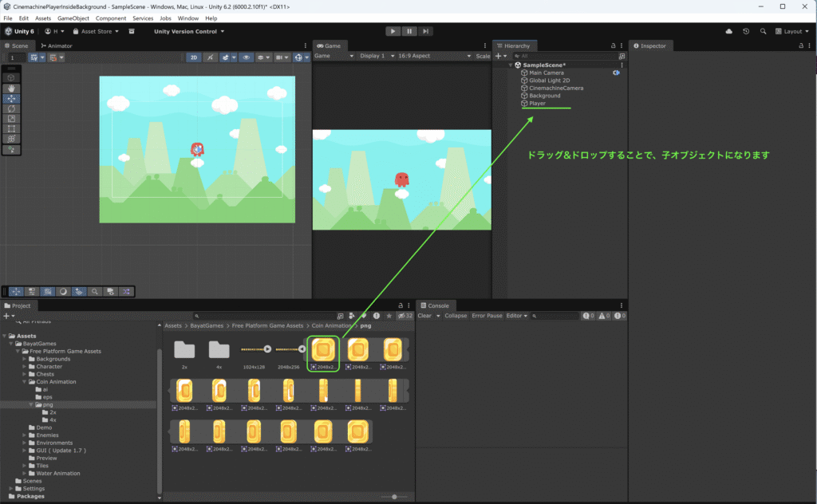The width and height of the screenshot is (817, 504).
Task: Toggle 2D view mode in Scene
Action: tap(193, 57)
